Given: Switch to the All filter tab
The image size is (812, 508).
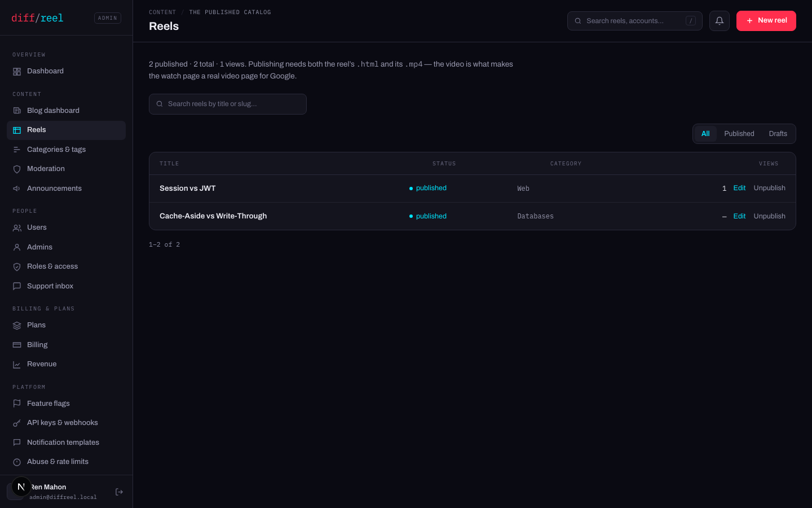Looking at the screenshot, I should pos(705,134).
